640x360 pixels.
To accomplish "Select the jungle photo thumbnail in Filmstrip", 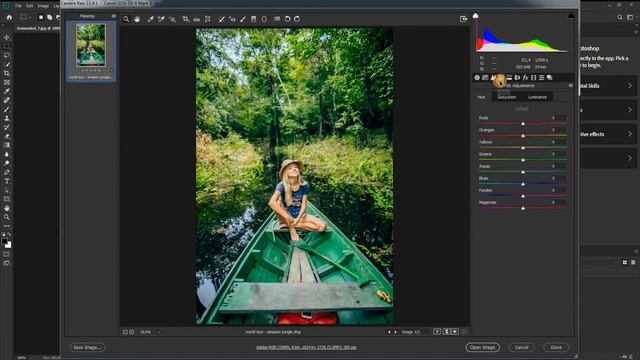I will pos(91,45).
